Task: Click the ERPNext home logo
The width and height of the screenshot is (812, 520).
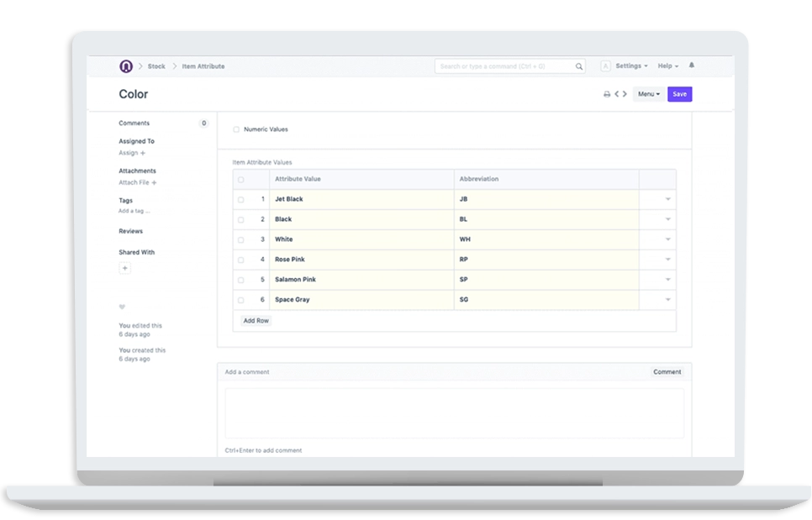Action: pyautogui.click(x=126, y=66)
